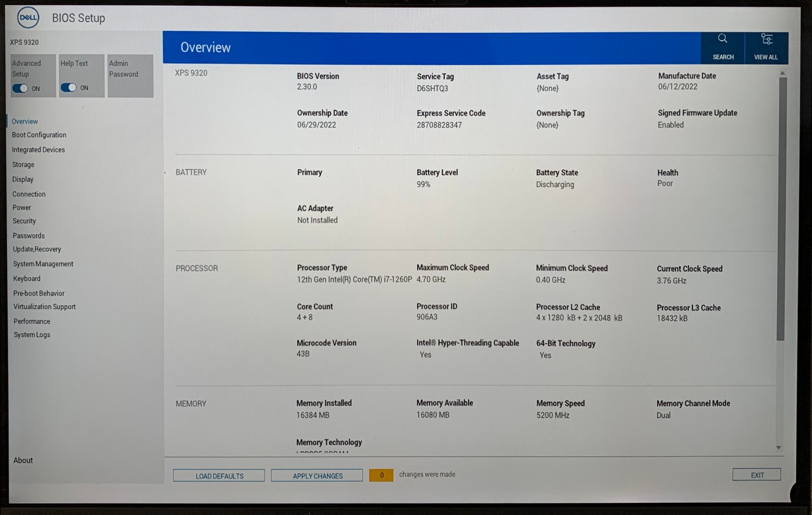Toggle the Advanced Setup switch

(x=20, y=88)
